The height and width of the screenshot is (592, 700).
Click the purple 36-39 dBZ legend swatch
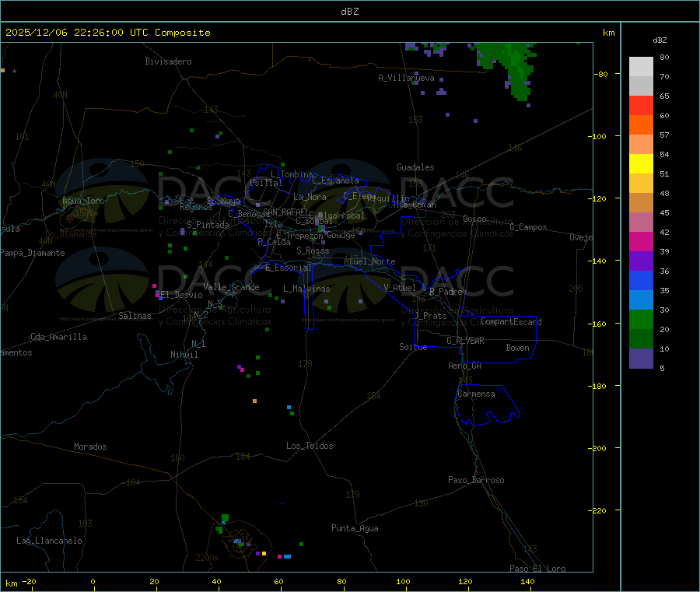click(x=641, y=261)
